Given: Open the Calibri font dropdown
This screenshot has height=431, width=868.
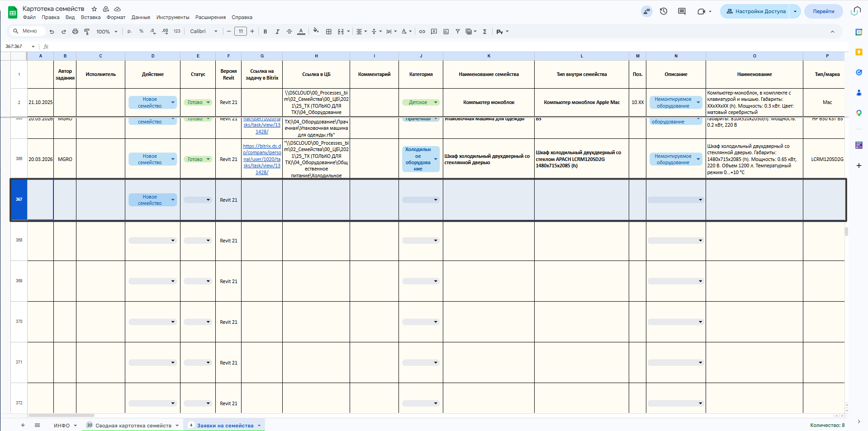Looking at the screenshot, I should pyautogui.click(x=204, y=32).
